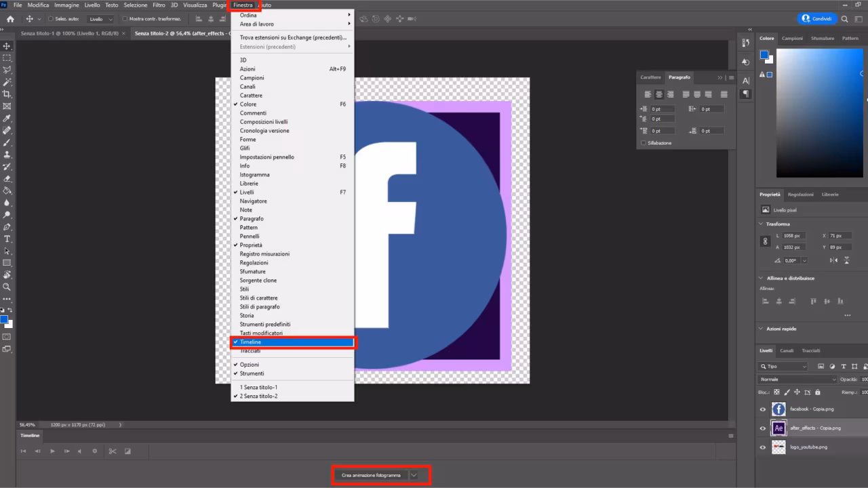Expand the Crea animazione fotogramma dropdown arrow
Screen dimensions: 868x488
click(414, 475)
